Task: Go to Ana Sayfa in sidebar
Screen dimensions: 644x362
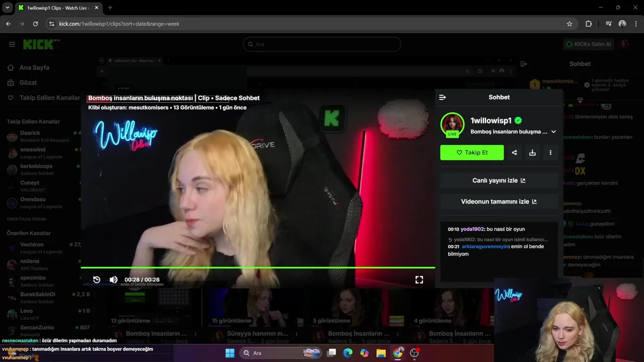Action: (x=34, y=67)
